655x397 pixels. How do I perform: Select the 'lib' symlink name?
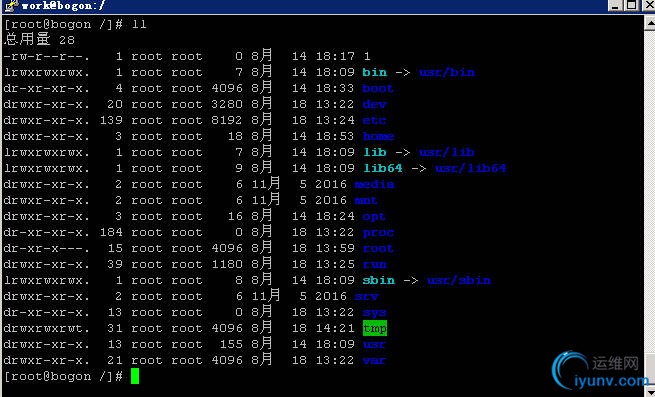click(x=375, y=152)
